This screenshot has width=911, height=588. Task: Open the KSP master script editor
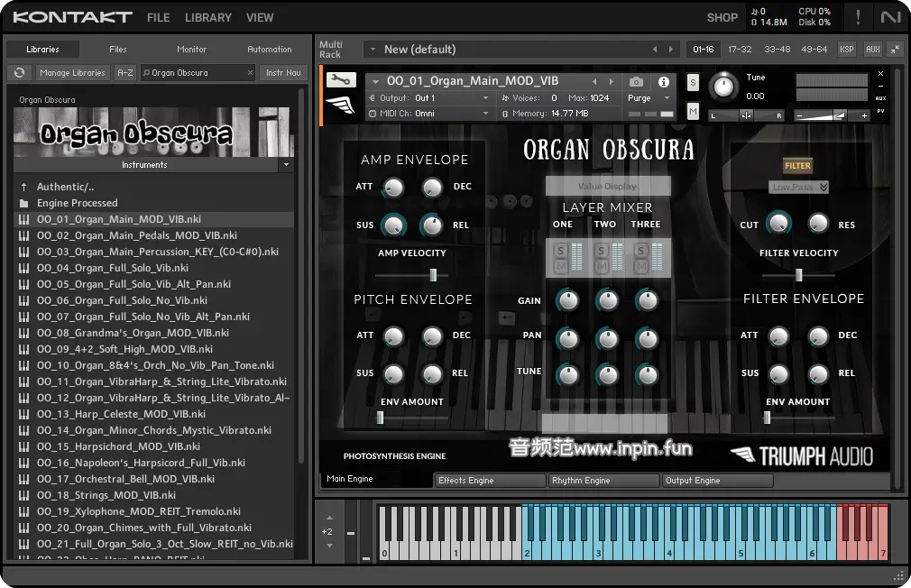(x=847, y=49)
